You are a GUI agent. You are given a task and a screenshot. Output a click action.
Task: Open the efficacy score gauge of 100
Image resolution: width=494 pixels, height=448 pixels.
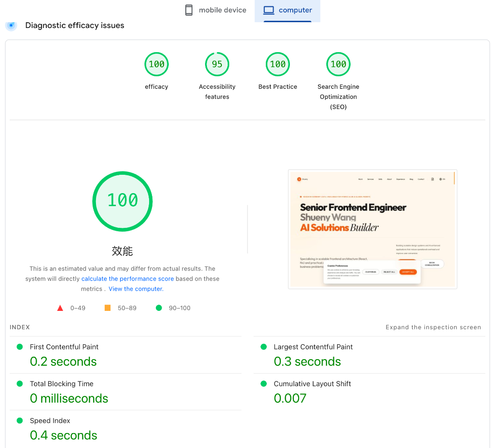pos(156,64)
